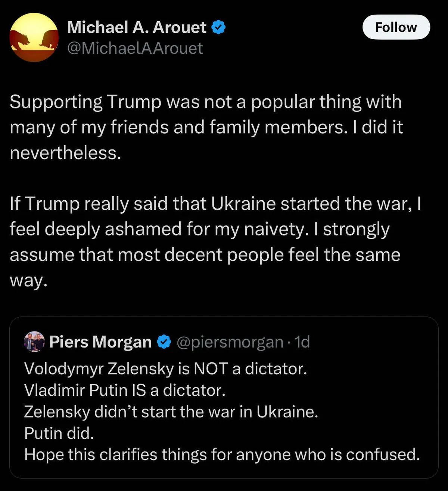Click the line "Hope this clarifies things"

(x=222, y=455)
